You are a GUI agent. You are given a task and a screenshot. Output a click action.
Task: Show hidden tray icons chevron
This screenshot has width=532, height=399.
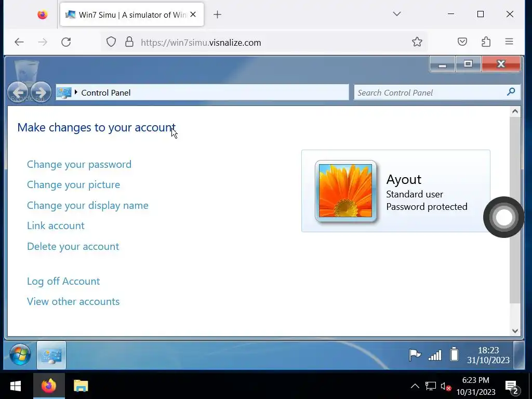click(x=415, y=386)
